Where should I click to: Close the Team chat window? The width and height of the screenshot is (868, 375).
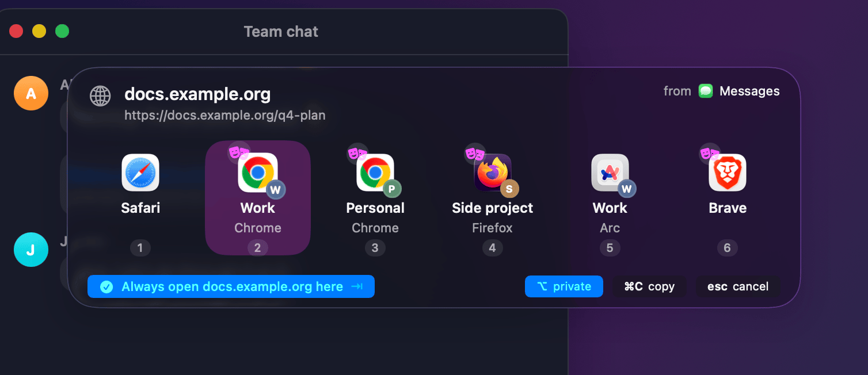pos(16,31)
